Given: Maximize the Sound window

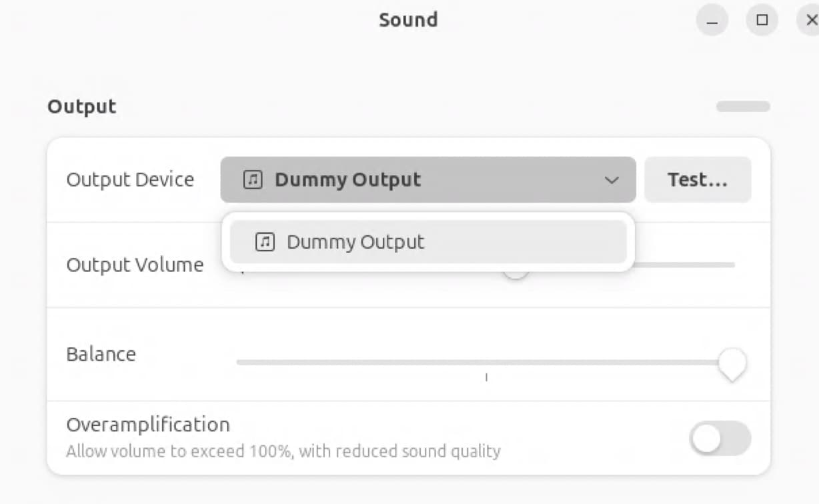Looking at the screenshot, I should (762, 21).
